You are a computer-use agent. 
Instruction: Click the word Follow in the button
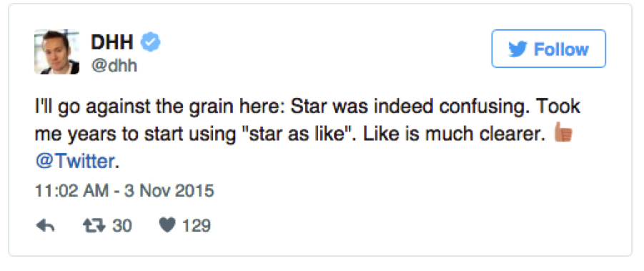coord(561,49)
